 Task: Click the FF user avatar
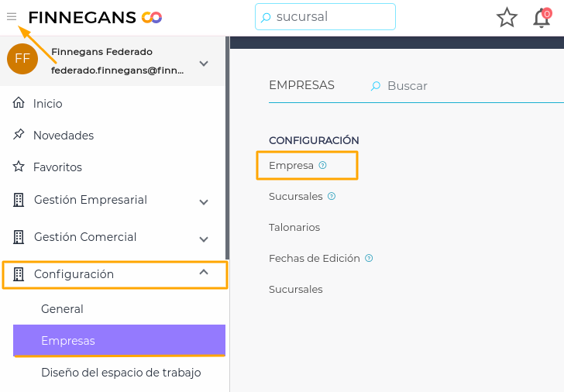tap(22, 59)
